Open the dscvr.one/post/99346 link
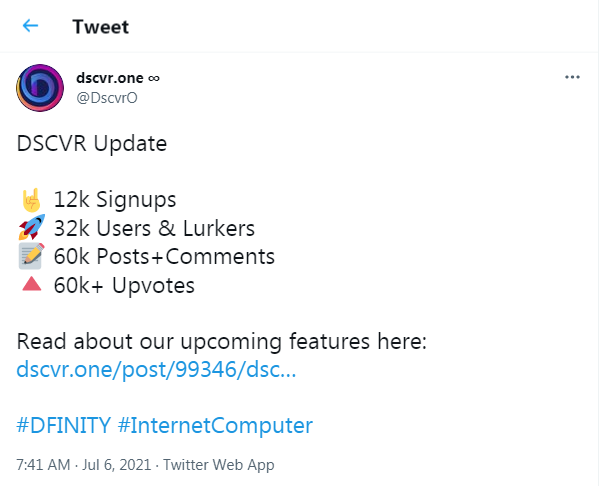The width and height of the screenshot is (599, 486). pyautogui.click(x=156, y=369)
